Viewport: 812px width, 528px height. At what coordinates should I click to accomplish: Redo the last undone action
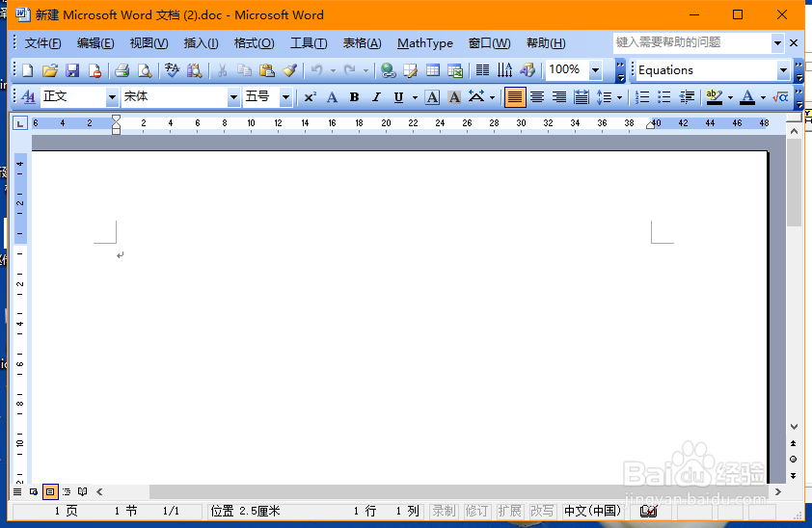350,70
